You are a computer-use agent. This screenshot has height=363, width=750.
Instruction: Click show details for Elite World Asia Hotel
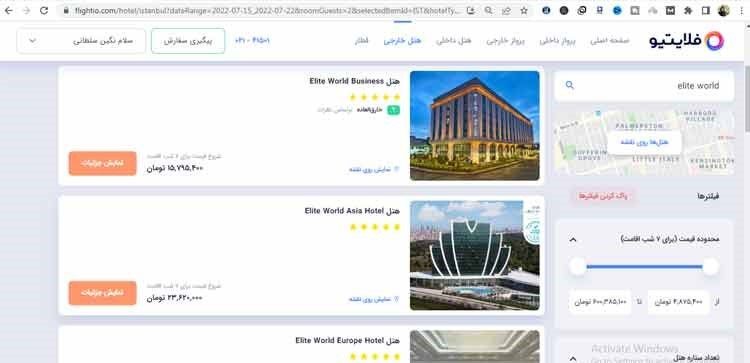tap(102, 293)
